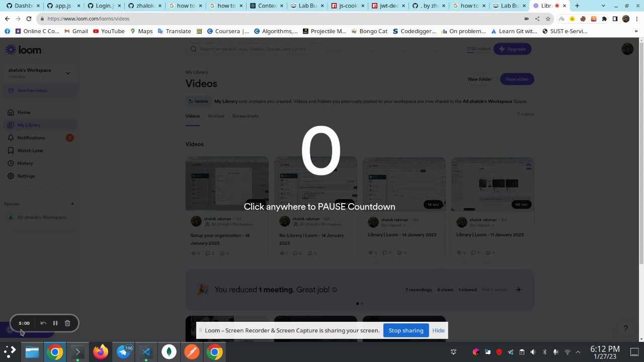Screen dimensions: 644x362
Task: Share this page via address bar icon
Action: tap(537, 19)
